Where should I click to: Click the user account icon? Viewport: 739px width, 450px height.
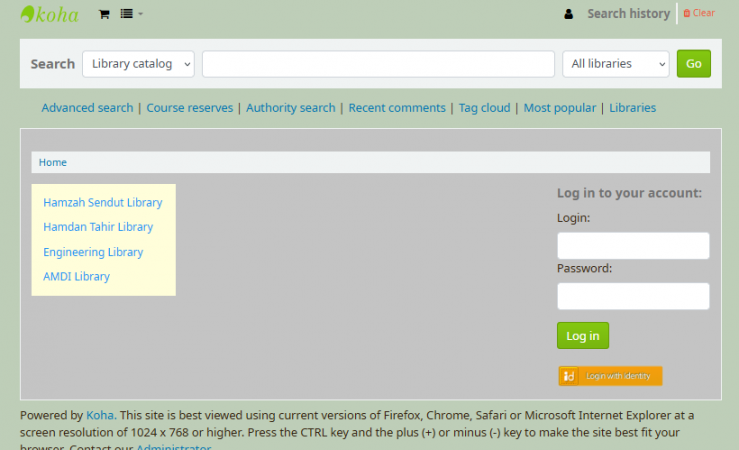click(x=569, y=14)
